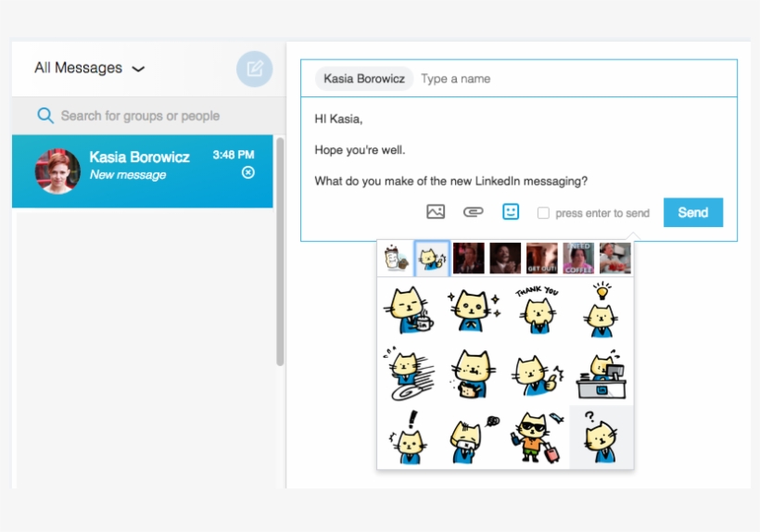Choose the sparkling cat sticker
Screen dimensions: 760x532
click(x=473, y=310)
